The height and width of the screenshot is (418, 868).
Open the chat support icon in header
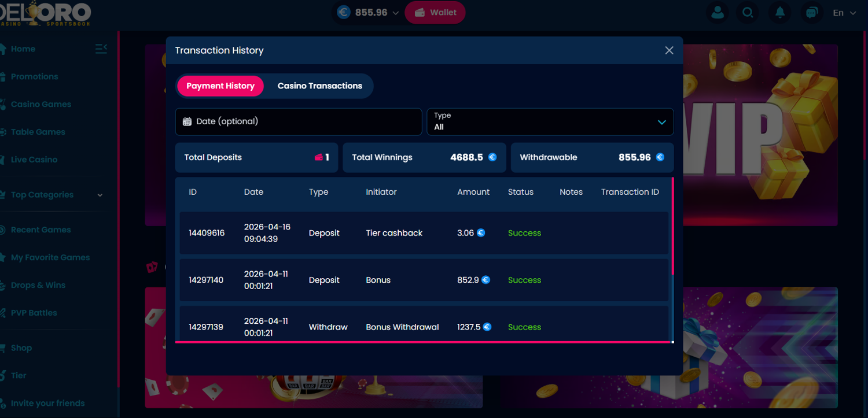[811, 12]
